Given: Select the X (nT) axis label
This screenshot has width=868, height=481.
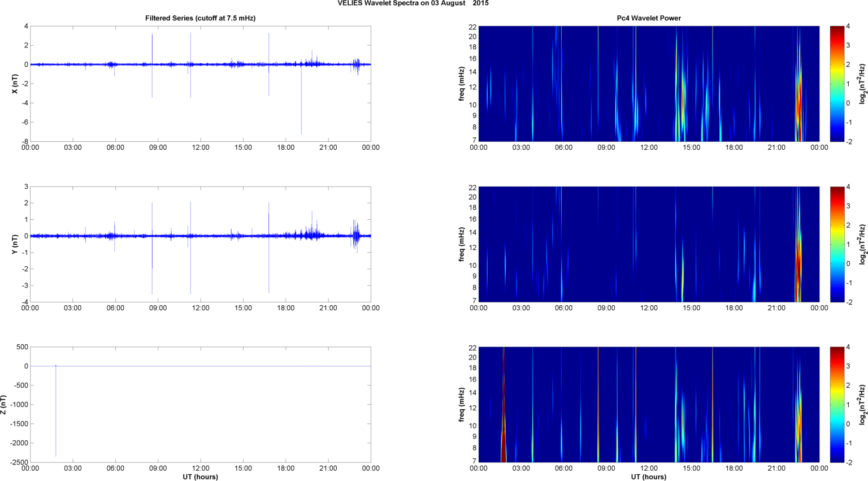Looking at the screenshot, I should pyautogui.click(x=15, y=84).
